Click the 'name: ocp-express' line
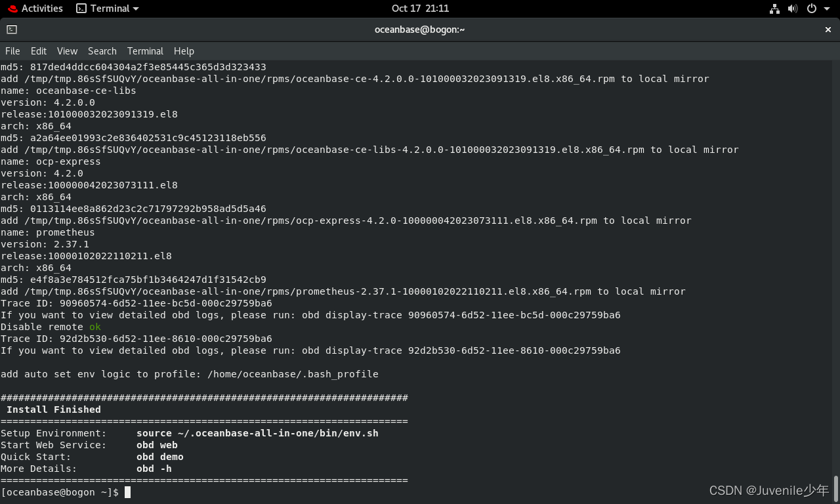 click(x=51, y=161)
